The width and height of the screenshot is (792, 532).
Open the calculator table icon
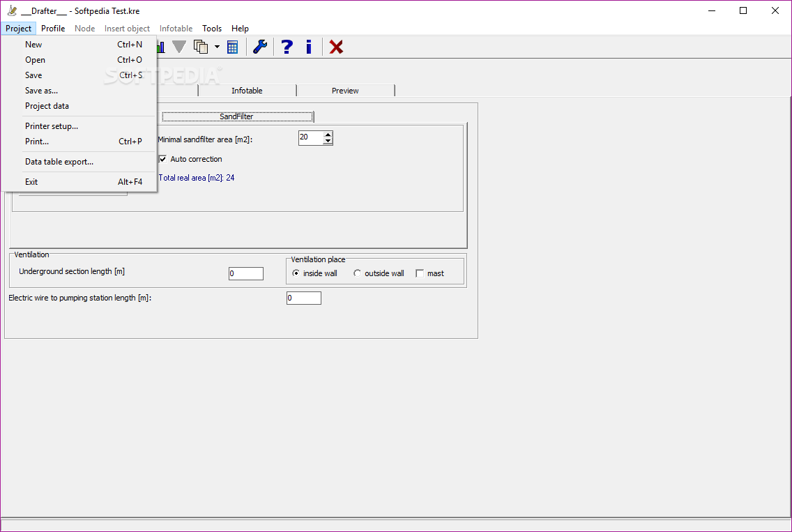click(232, 47)
